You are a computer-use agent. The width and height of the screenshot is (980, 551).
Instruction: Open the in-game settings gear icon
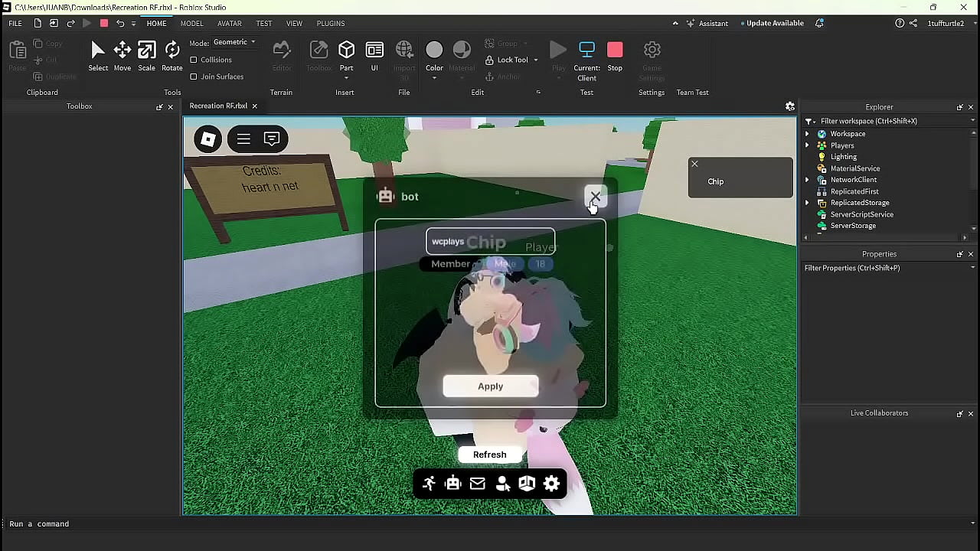tap(551, 483)
